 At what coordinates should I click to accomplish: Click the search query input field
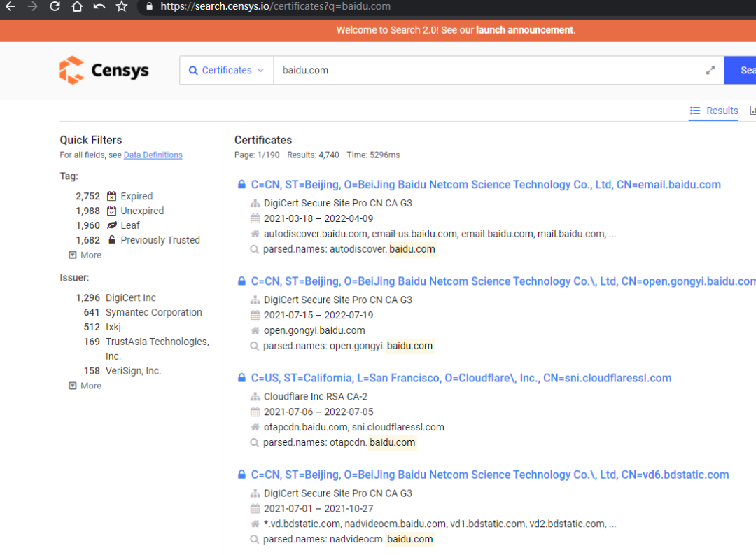point(483,71)
